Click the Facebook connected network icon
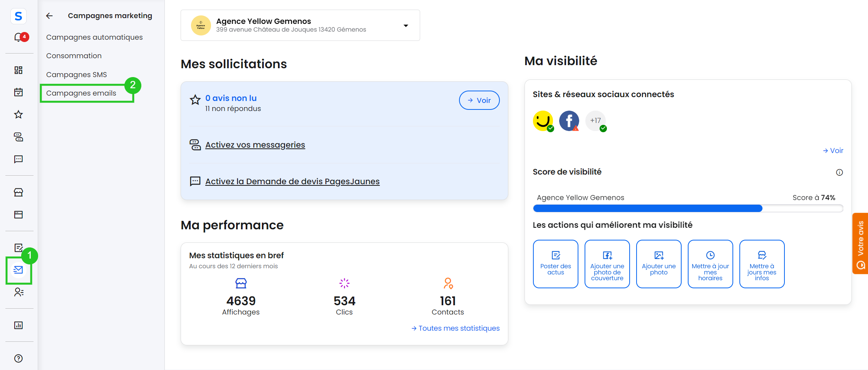This screenshot has width=868, height=370. [569, 121]
